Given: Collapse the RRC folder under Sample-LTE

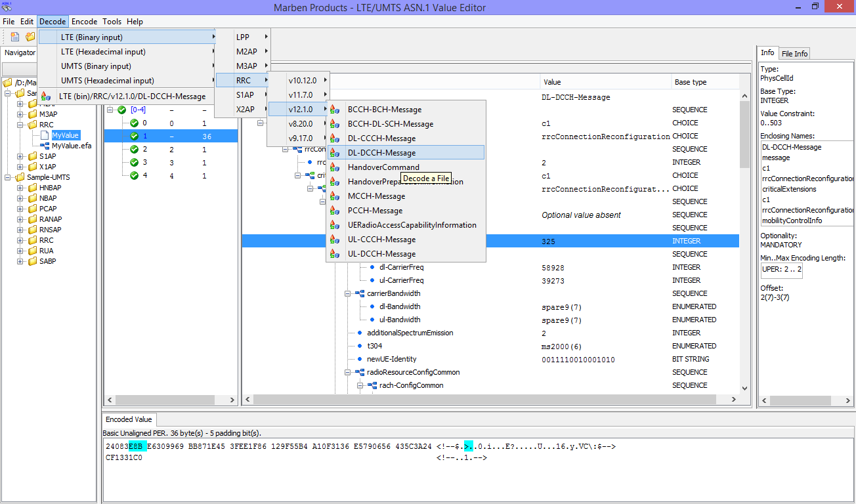Looking at the screenshot, I should [x=20, y=125].
